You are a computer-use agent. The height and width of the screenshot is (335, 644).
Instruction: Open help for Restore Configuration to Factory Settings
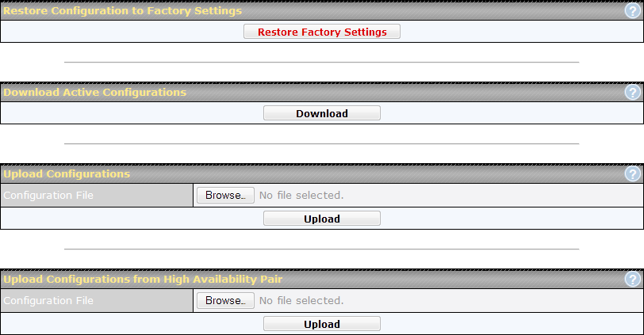coord(633,10)
